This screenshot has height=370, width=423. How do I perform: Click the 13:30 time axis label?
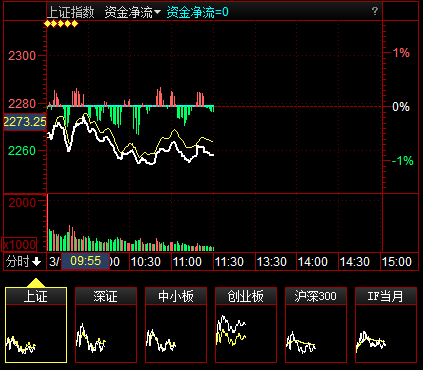(x=271, y=262)
